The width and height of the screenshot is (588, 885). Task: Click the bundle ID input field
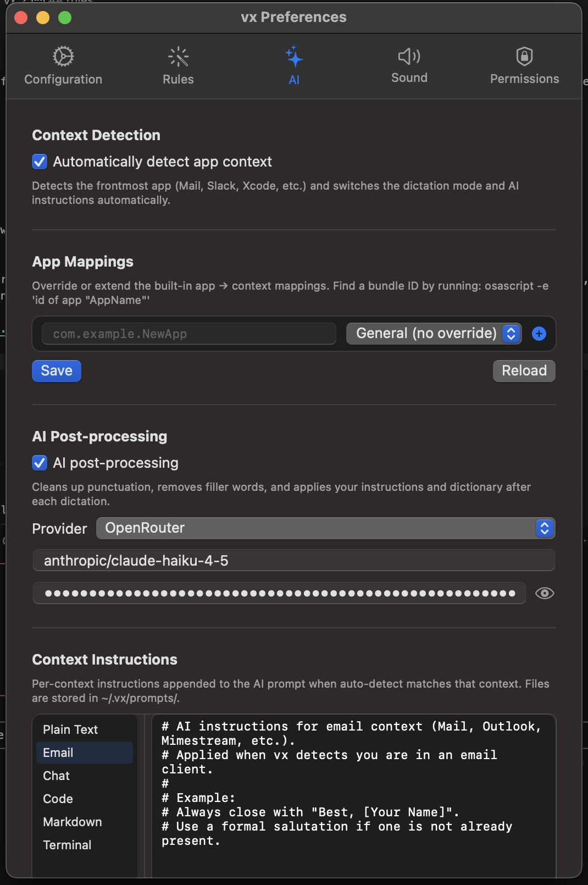click(x=189, y=334)
